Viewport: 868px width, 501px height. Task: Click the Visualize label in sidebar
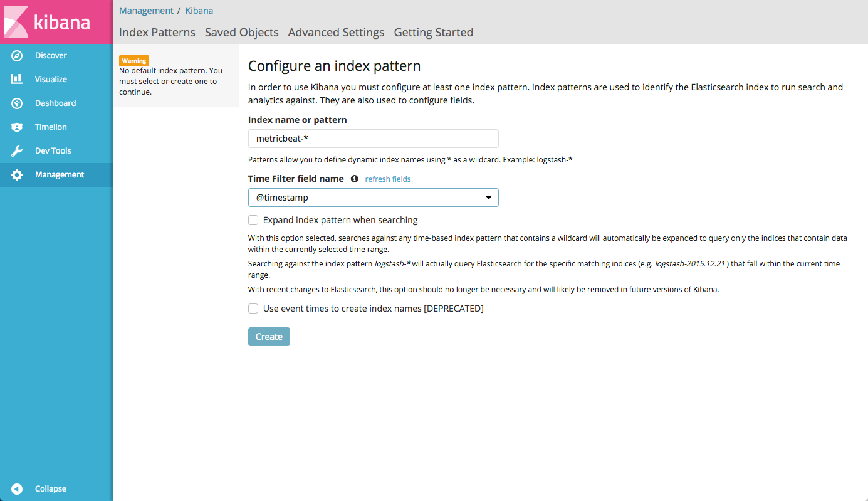(x=51, y=80)
